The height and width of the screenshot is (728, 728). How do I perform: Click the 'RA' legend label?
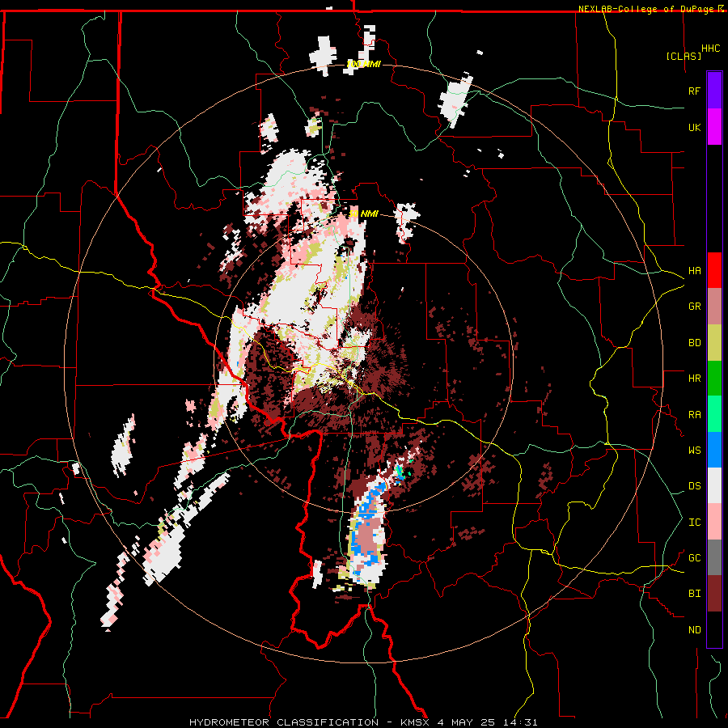point(694,415)
